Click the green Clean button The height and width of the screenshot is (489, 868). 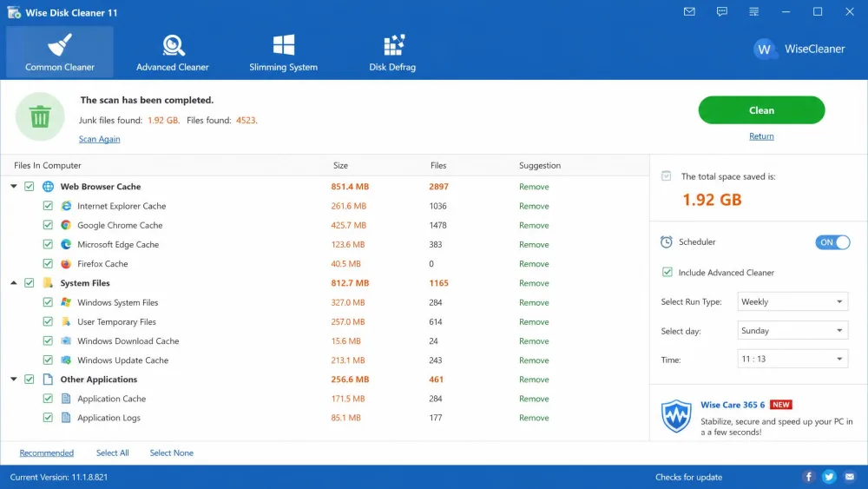[x=762, y=110]
